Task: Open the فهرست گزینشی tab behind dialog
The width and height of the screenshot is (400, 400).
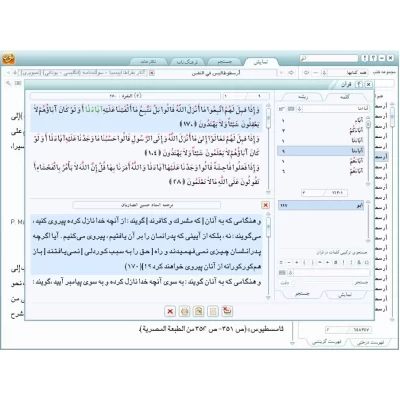Action: (x=326, y=342)
